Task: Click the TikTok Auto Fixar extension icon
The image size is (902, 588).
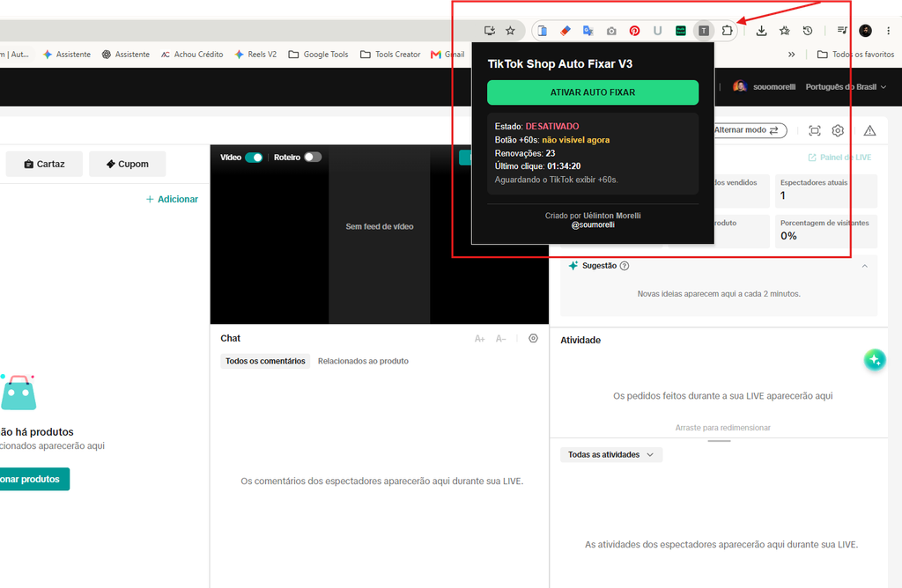Action: coord(704,31)
